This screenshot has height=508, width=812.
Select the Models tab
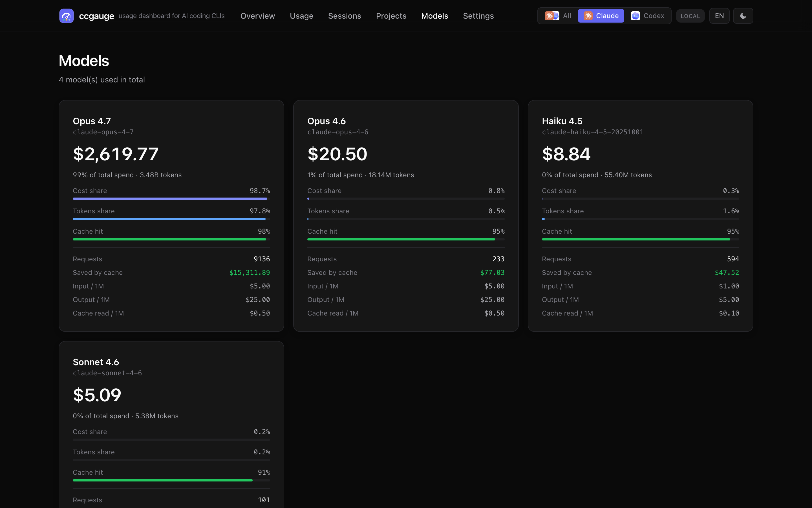(x=434, y=16)
